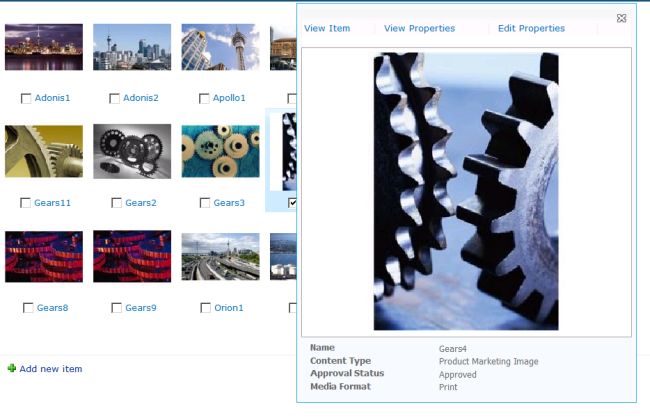This screenshot has height=418, width=650.
Task: Select the Gears11 checkbox
Action: tap(25, 203)
